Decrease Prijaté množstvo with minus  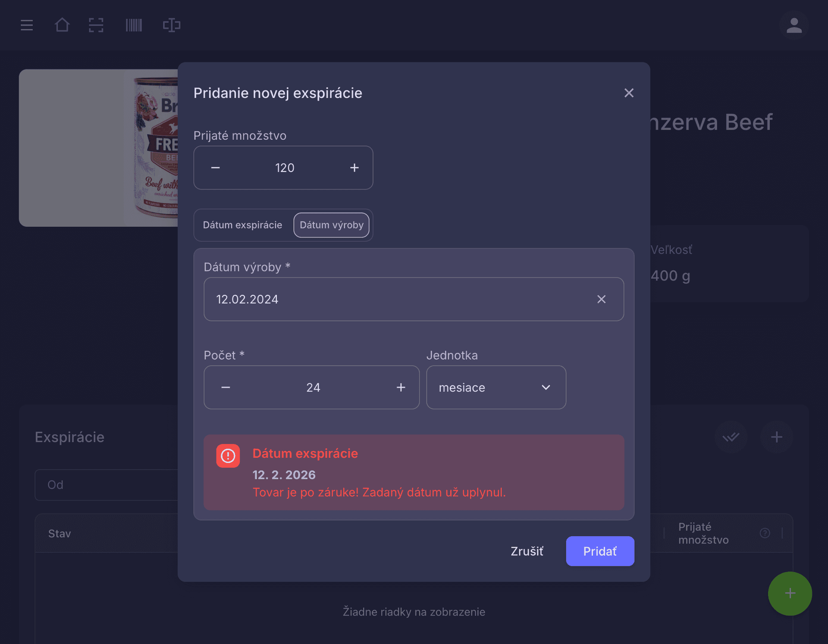(x=216, y=168)
